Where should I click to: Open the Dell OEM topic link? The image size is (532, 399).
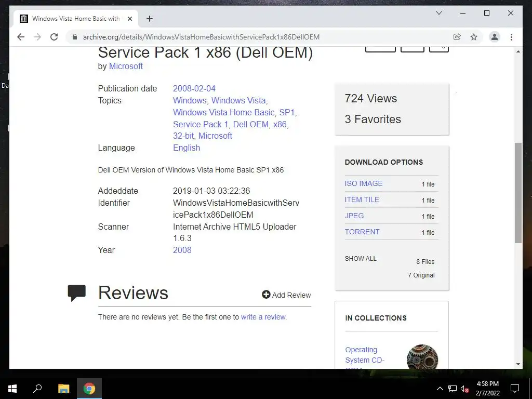click(251, 124)
